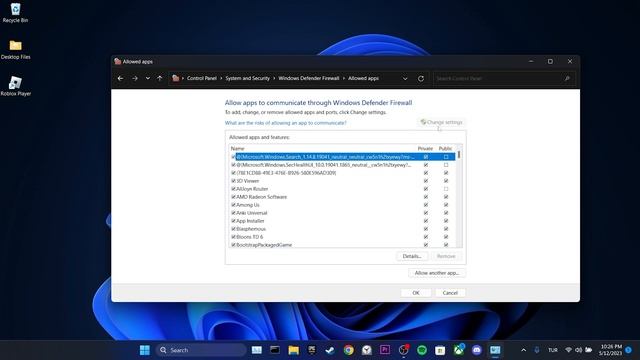Click the active Control Panel taskbar icon
Viewport: 640px width, 360px height.
point(495,350)
